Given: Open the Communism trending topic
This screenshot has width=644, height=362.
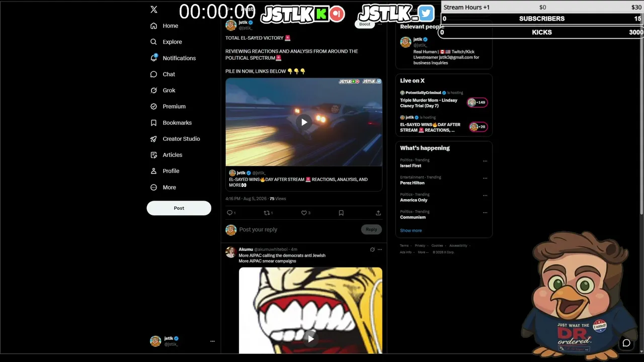Looking at the screenshot, I should tap(413, 217).
